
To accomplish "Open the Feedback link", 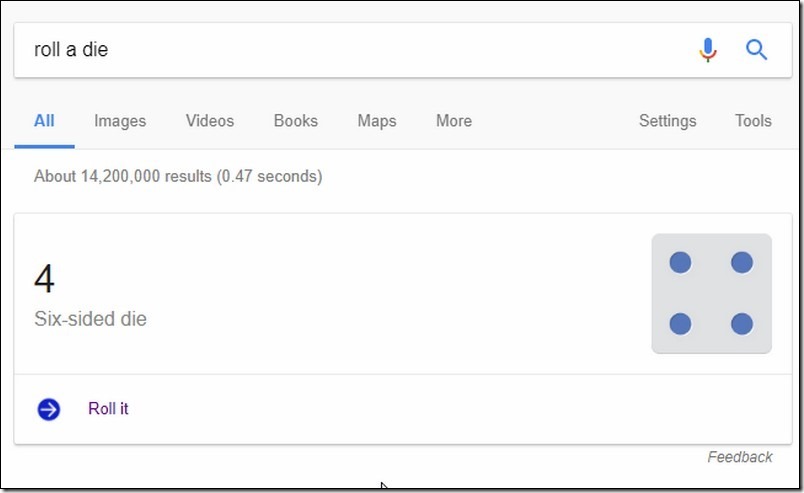I will point(740,457).
